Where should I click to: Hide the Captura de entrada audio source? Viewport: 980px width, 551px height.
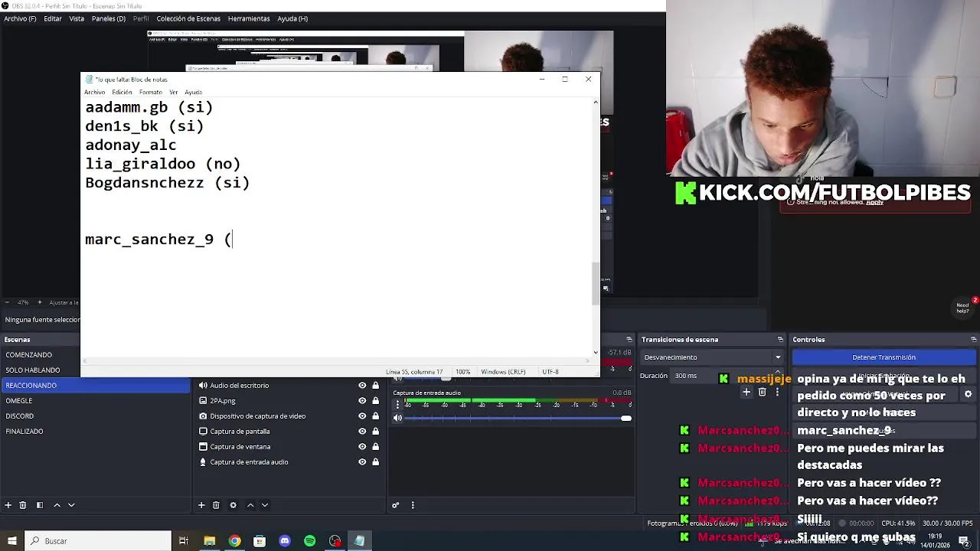362,462
